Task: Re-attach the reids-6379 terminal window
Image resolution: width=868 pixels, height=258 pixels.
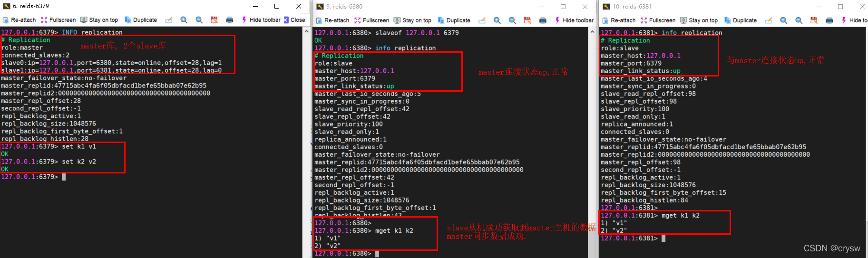Action: pos(19,20)
